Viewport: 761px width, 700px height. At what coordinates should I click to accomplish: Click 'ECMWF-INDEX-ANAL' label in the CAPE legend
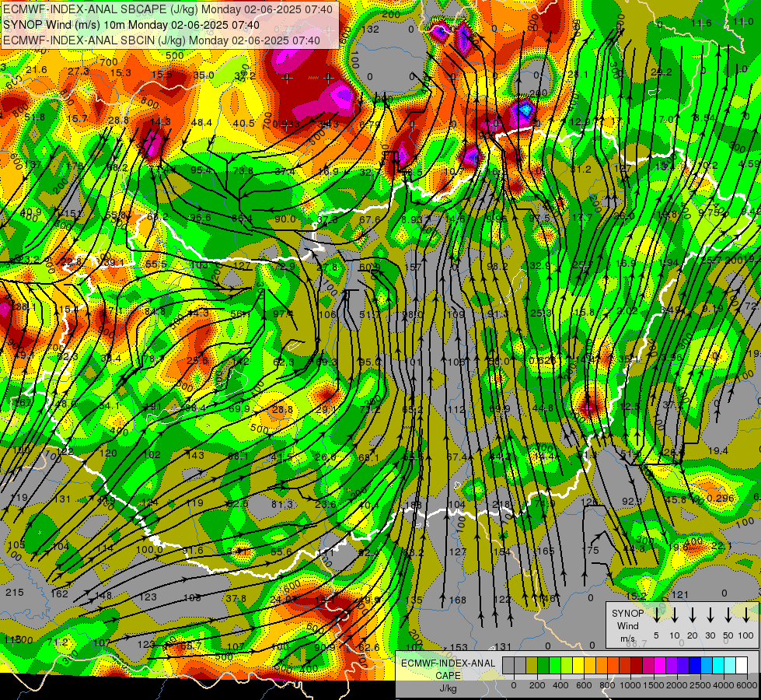[448, 663]
